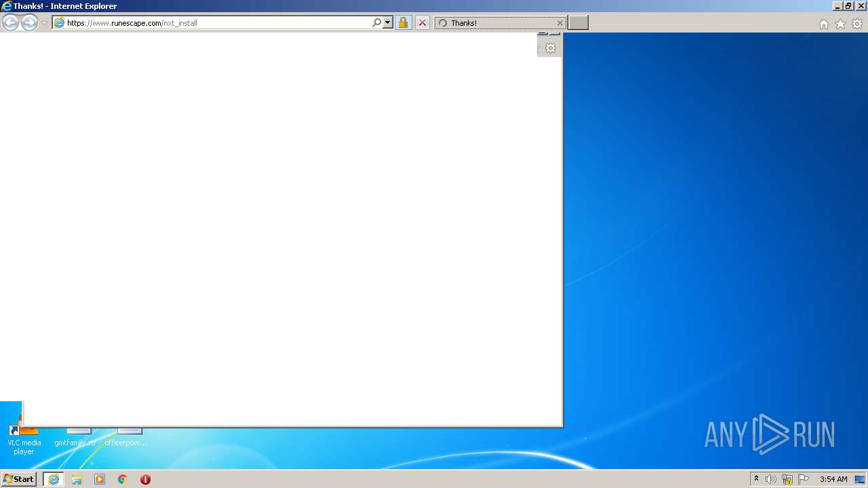The image size is (868, 488).
Task: Open the recent pages dropdown arrow
Action: [x=44, y=23]
